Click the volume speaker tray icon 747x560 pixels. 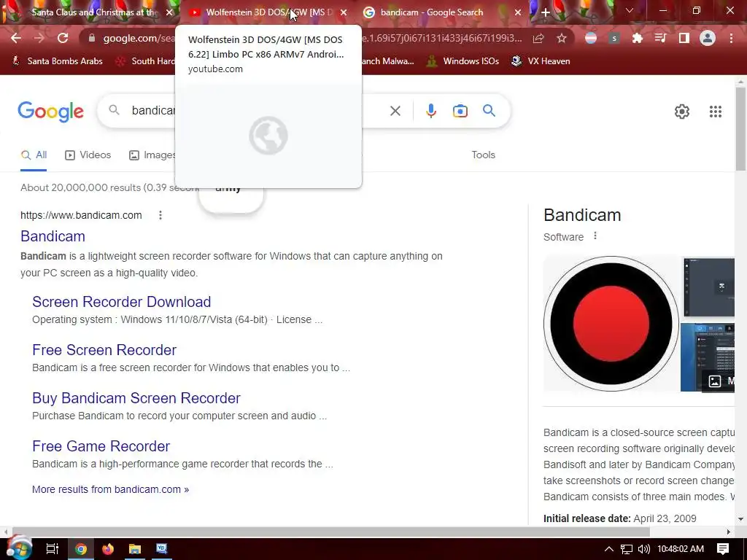[x=643, y=549]
